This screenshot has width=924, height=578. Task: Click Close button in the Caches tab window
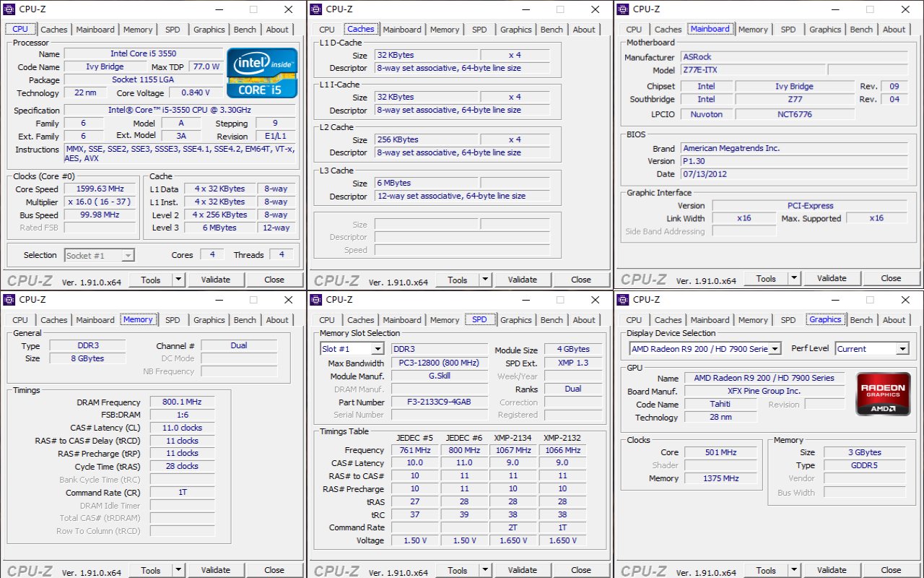[x=581, y=280]
